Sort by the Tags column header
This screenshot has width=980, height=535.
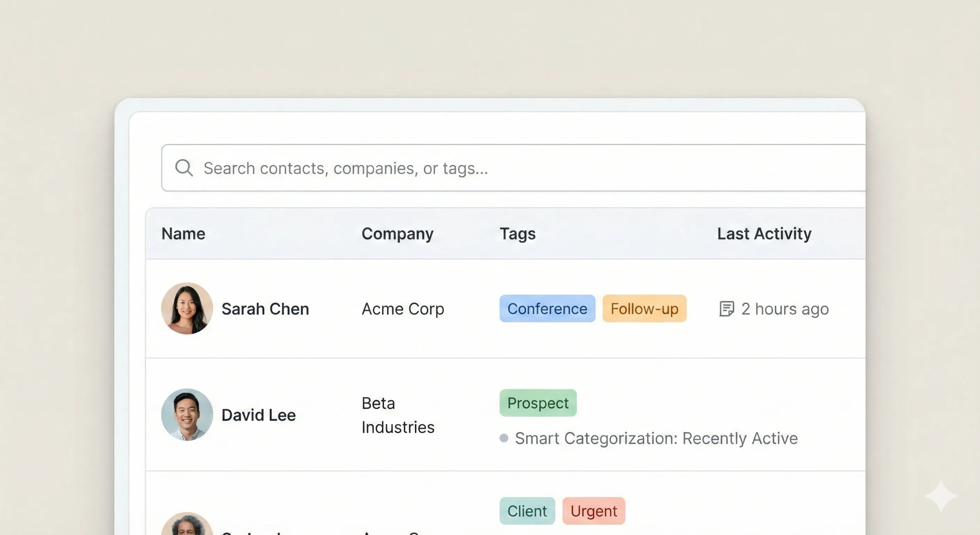click(517, 233)
